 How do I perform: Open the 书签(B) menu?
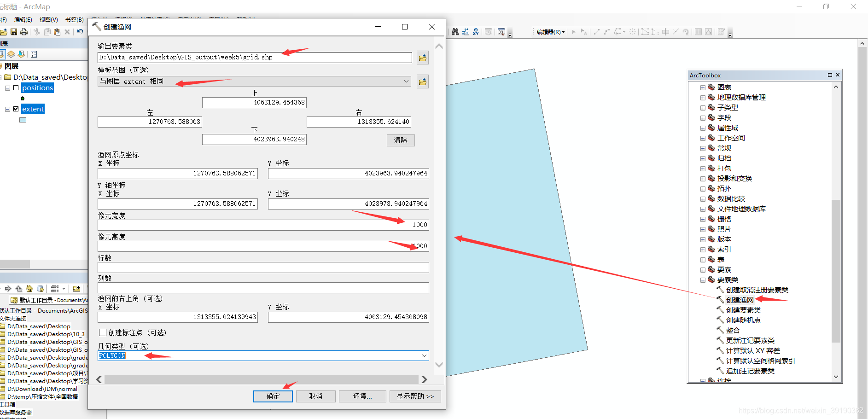pyautogui.click(x=74, y=20)
